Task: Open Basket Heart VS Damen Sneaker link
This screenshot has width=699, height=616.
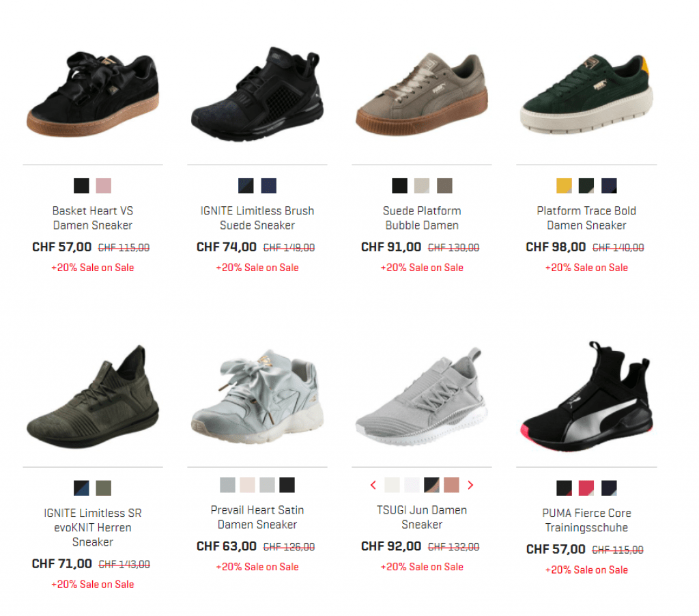Action: pos(93,218)
